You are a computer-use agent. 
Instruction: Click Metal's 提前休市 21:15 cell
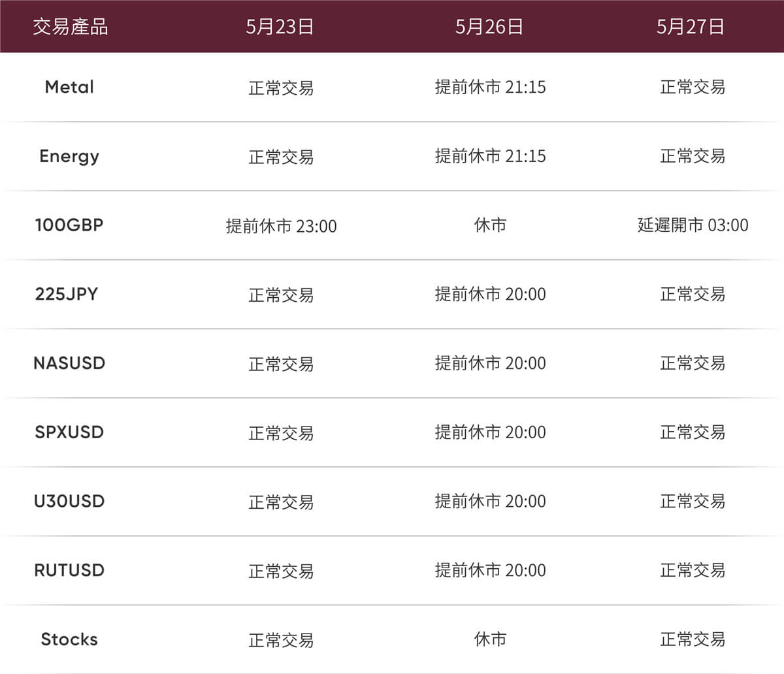pos(490,87)
